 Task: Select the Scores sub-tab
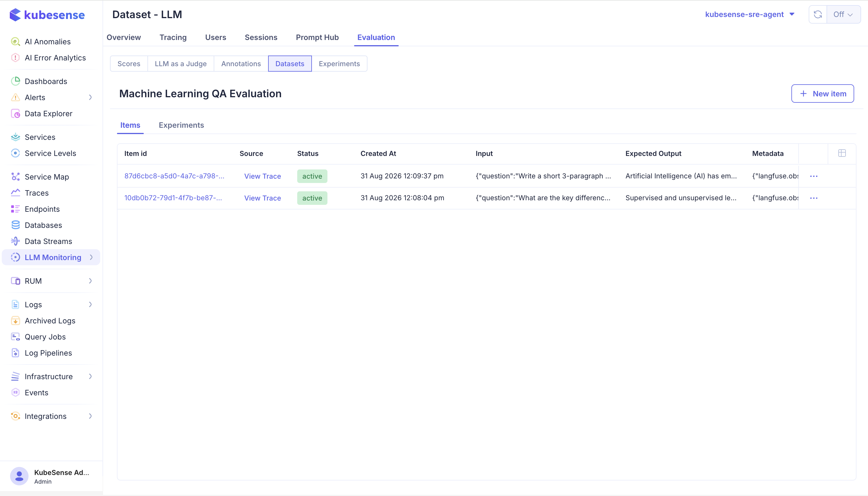(x=129, y=64)
